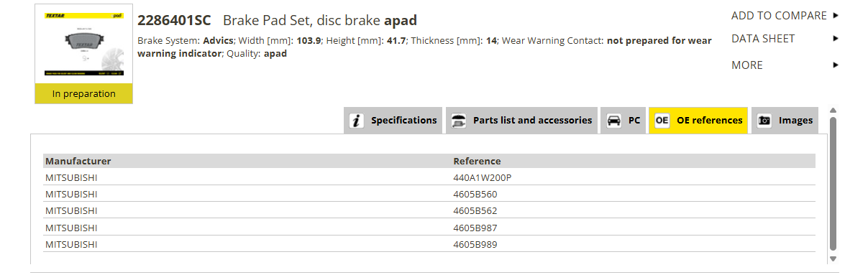The height and width of the screenshot is (275, 868).
Task: Select the Images tab
Action: pyautogui.click(x=786, y=121)
